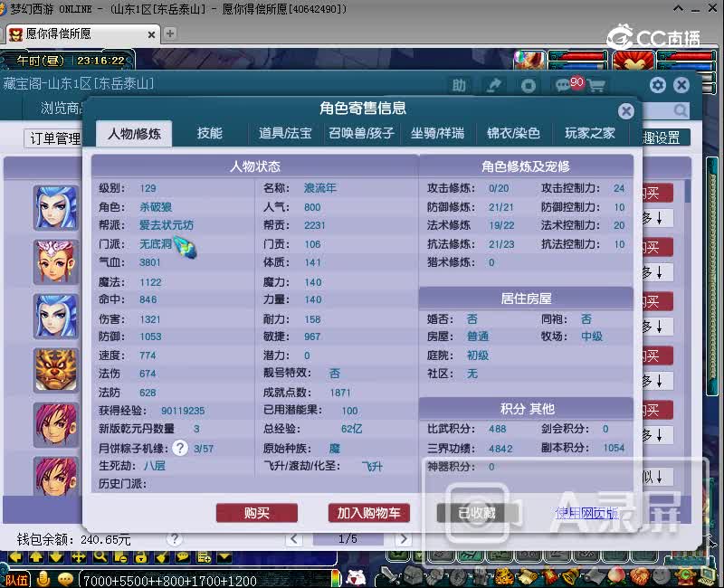Screen dimensions: 724x588
Task: Click the 牧场 value 中级
Action: [592, 337]
